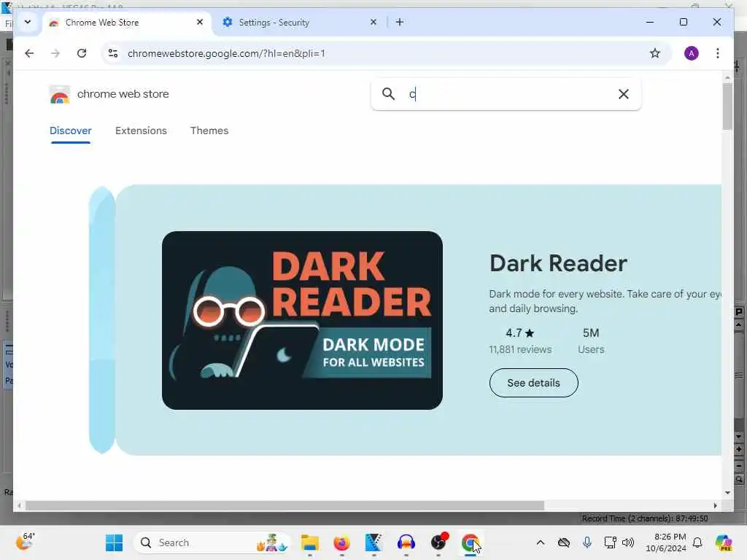Open the headphones audio app on taskbar

pyautogui.click(x=406, y=542)
